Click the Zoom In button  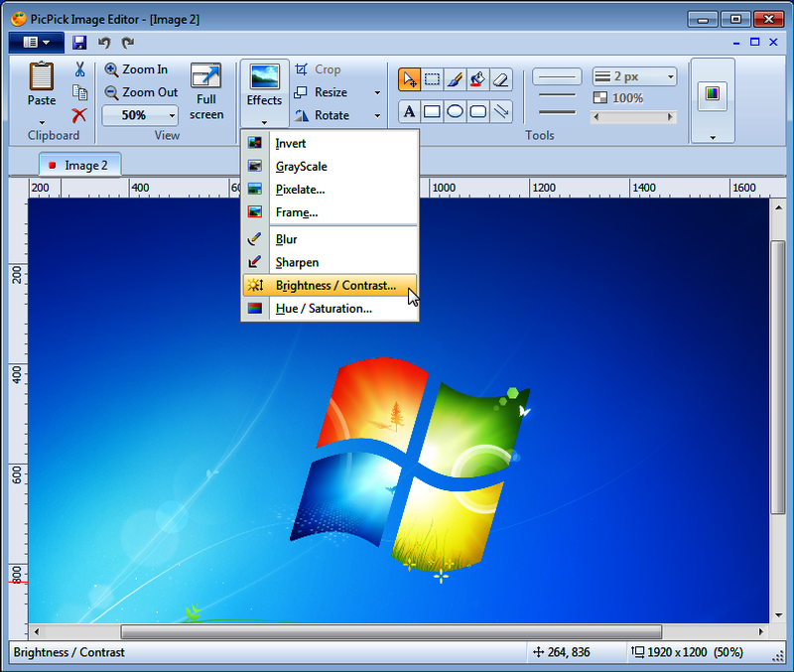click(x=137, y=69)
